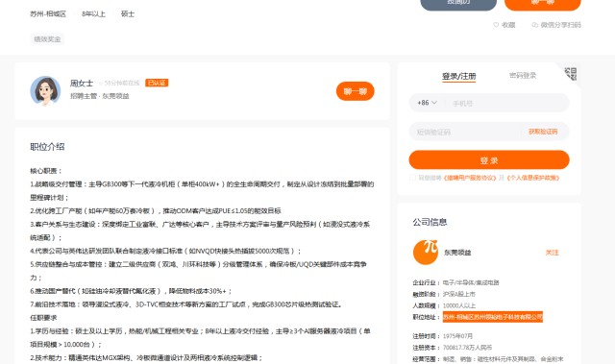The width and height of the screenshot is (615, 364).
Task: Click highlighted job address 苏州-相城区
Action: [493, 317]
